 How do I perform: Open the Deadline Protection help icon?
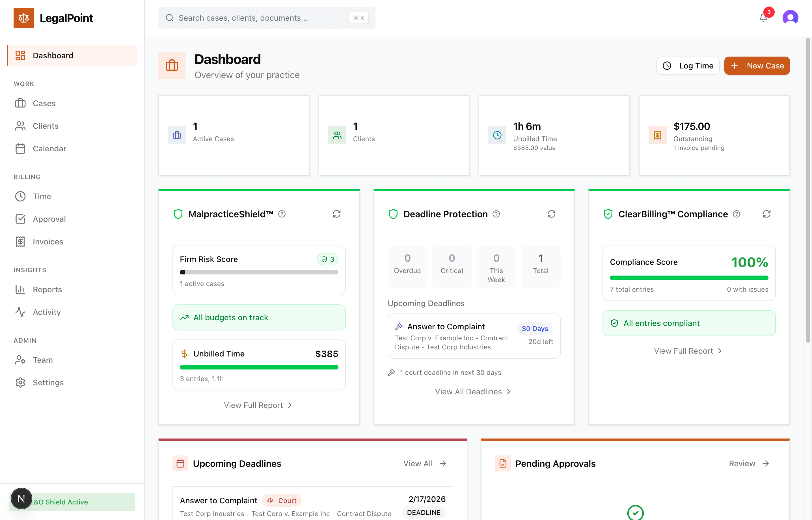tap(496, 214)
